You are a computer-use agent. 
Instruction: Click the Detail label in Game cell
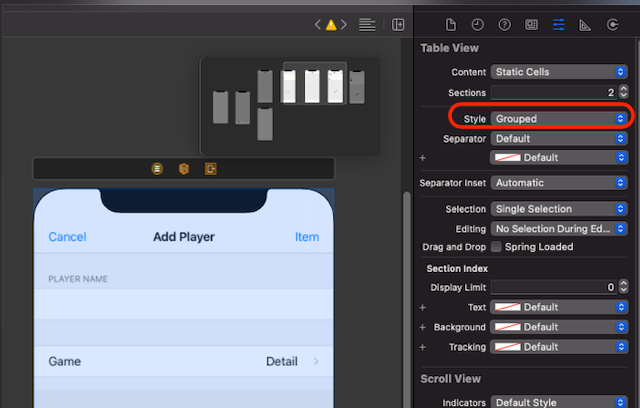[282, 361]
